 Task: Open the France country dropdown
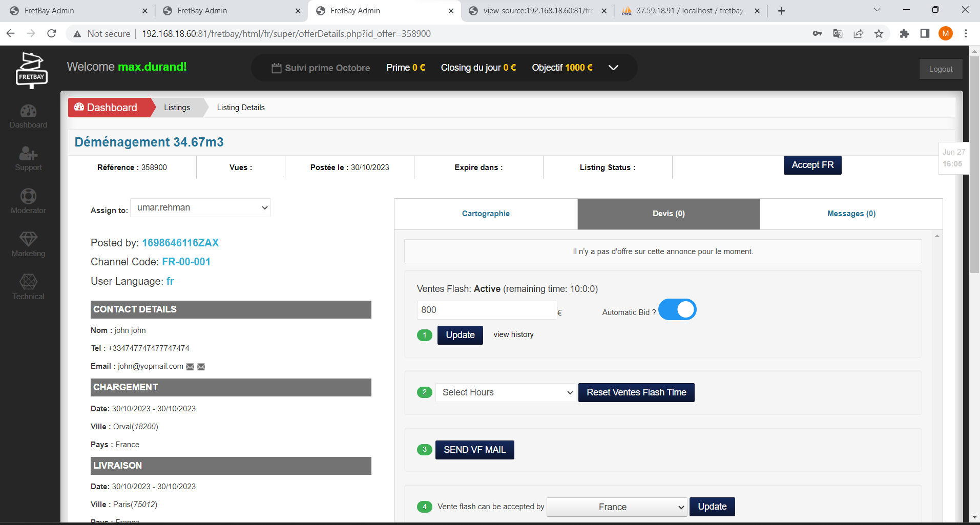pyautogui.click(x=616, y=507)
